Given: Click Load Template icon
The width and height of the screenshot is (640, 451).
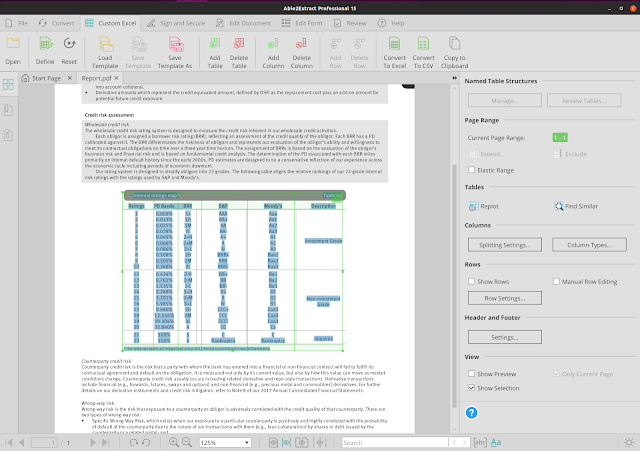Looking at the screenshot, I should click(105, 44).
